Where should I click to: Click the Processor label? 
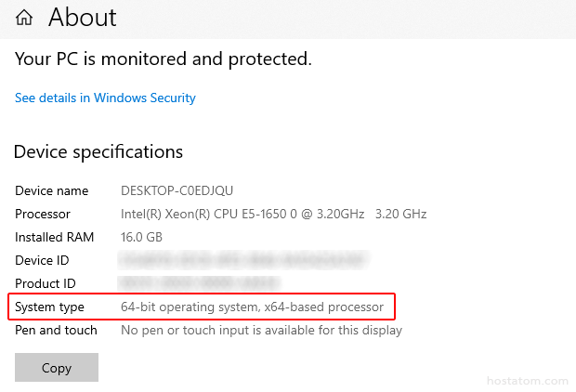click(43, 214)
